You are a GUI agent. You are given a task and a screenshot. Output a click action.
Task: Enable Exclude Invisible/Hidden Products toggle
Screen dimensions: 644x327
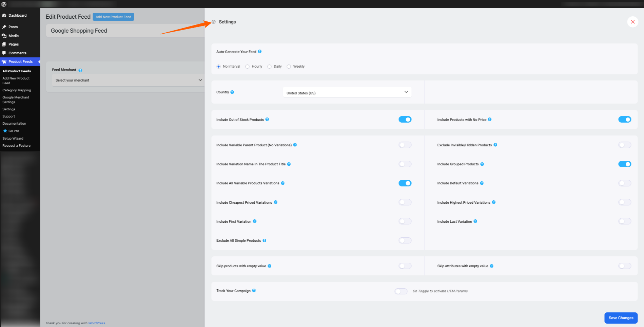click(x=624, y=145)
